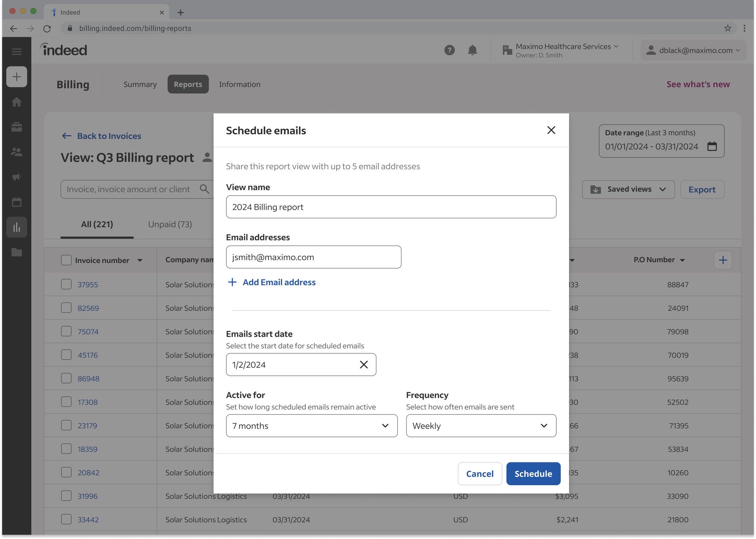Viewport: 756px width, 539px height.
Task: Close the Schedule emails dialog
Action: click(x=551, y=130)
